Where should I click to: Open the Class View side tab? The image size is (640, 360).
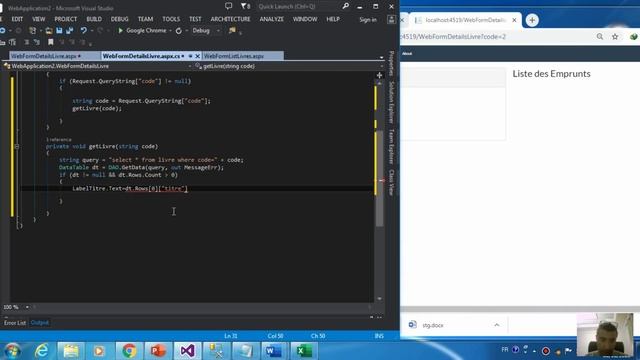391,182
